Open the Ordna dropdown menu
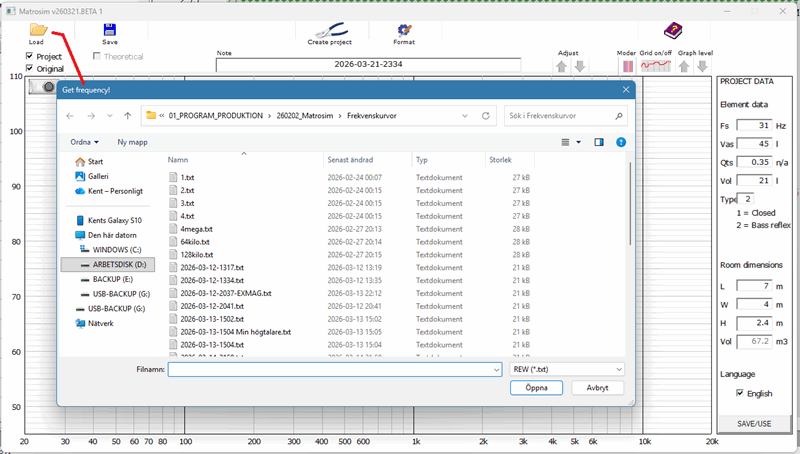 [x=85, y=142]
